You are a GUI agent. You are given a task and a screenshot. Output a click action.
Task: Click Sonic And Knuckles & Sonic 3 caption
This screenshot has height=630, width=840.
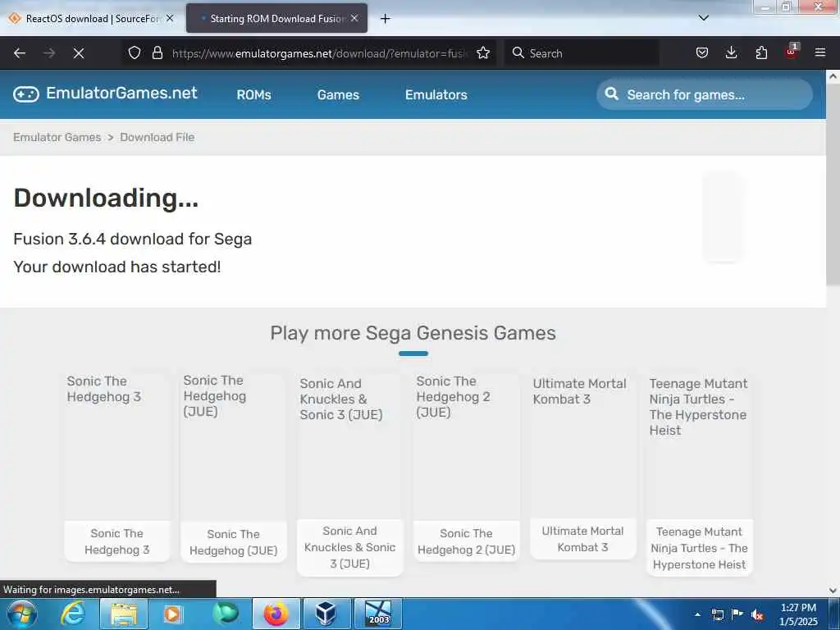point(349,547)
